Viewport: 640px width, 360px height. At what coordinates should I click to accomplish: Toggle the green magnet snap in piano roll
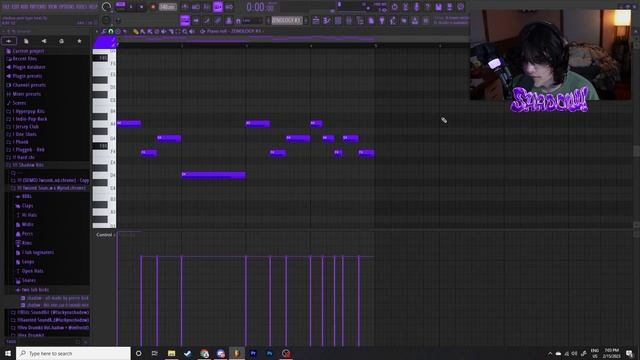tap(111, 31)
